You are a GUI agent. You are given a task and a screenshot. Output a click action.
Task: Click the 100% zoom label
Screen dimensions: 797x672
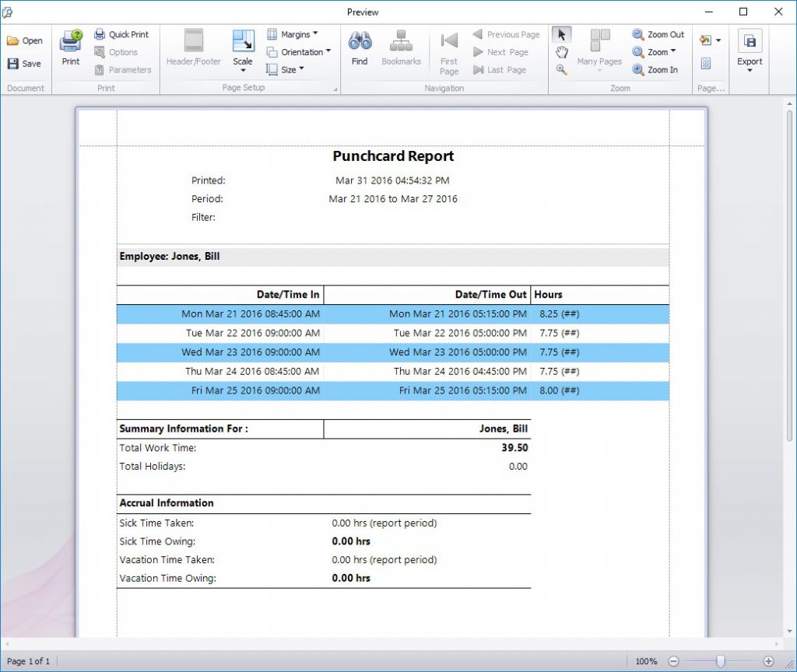(646, 661)
